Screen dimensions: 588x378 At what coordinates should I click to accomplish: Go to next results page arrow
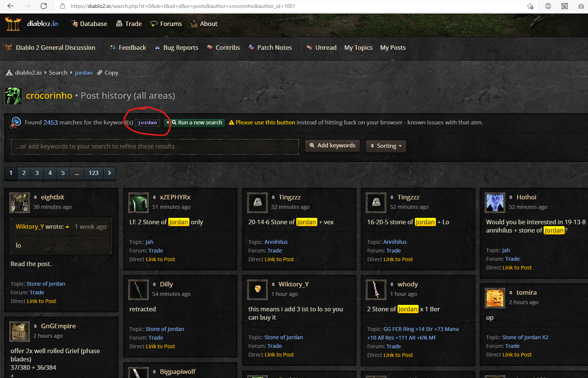(110, 173)
